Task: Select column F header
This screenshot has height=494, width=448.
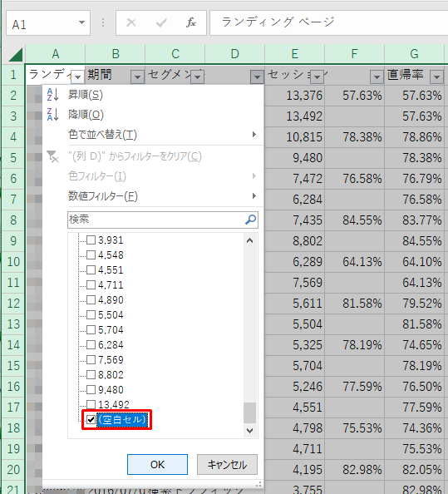Action: tap(355, 54)
